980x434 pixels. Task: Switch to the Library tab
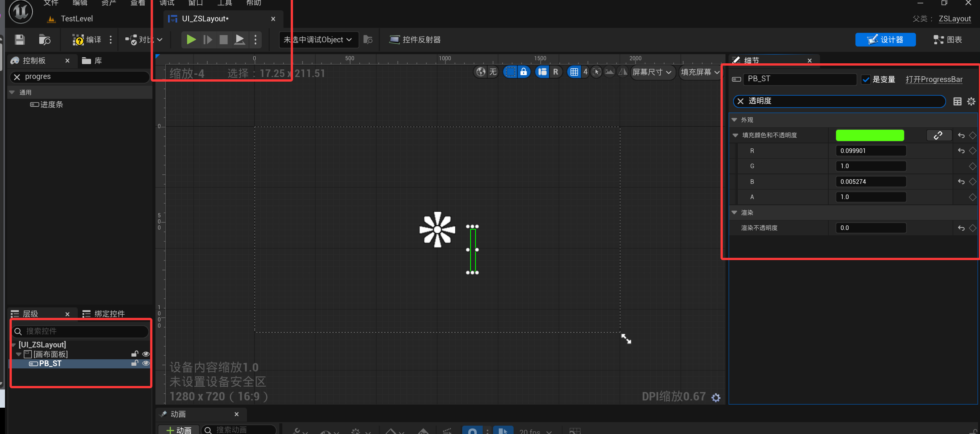(92, 61)
